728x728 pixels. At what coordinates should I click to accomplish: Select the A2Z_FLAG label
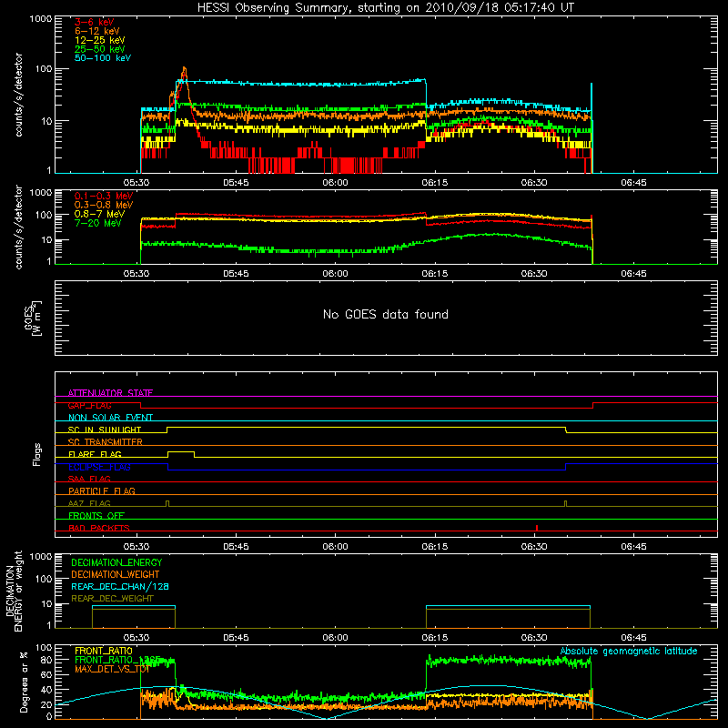click(89, 503)
